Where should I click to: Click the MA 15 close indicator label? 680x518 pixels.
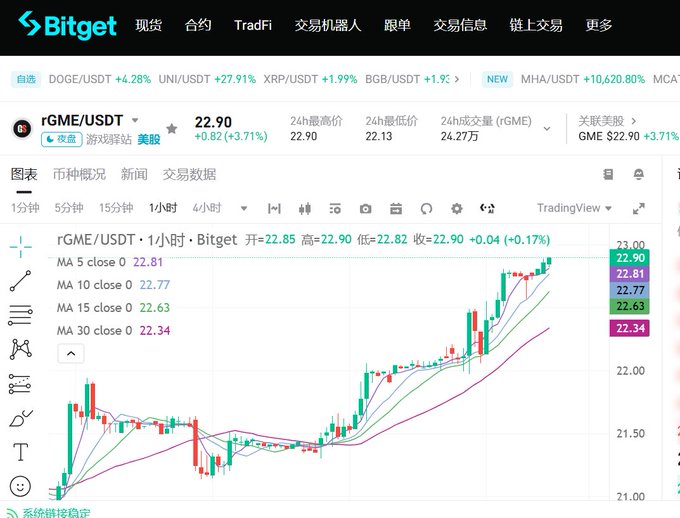click(x=94, y=308)
